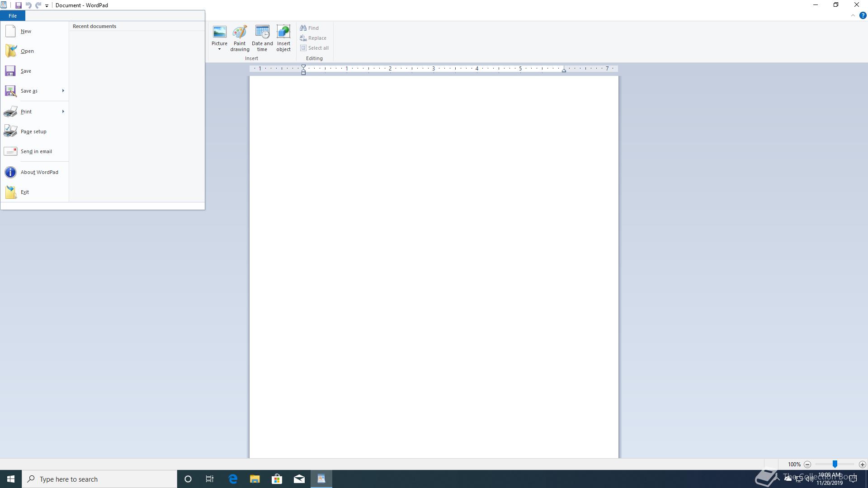Viewport: 868px width, 488px height.
Task: Click the zoom out minus icon
Action: pyautogui.click(x=807, y=465)
